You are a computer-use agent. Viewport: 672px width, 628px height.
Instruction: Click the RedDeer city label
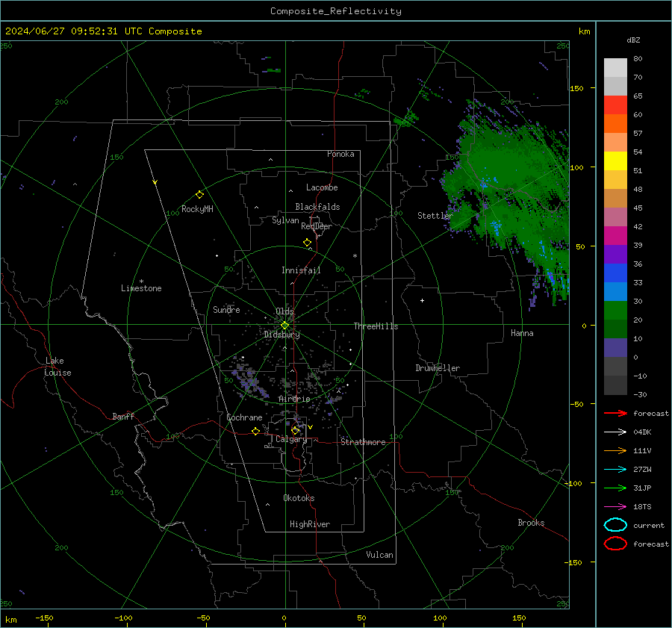point(317,226)
